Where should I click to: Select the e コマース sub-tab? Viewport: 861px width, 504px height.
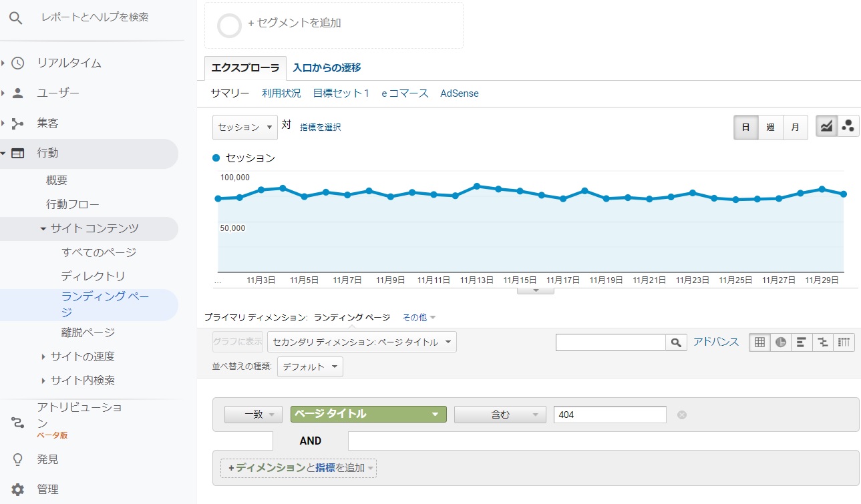[x=405, y=93]
